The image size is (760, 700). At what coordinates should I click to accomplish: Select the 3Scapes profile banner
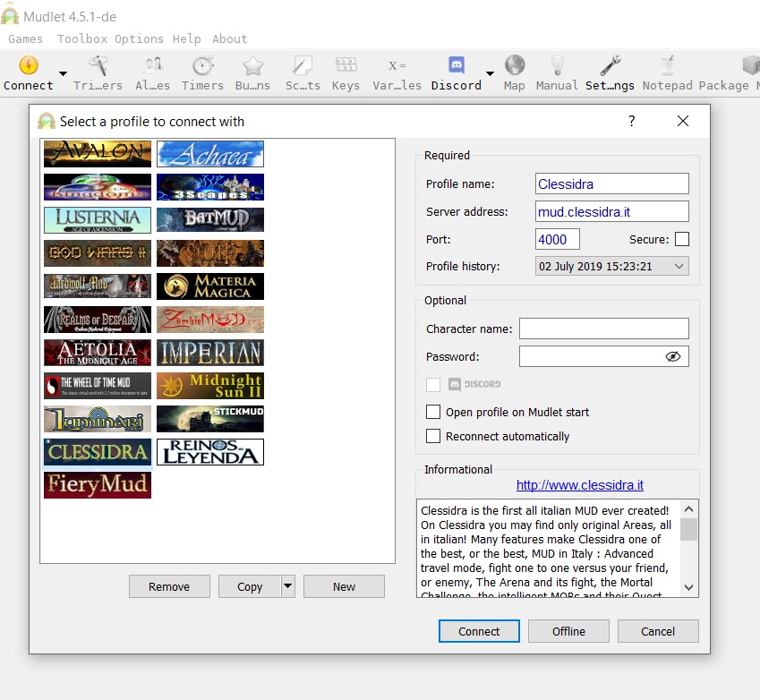(210, 187)
